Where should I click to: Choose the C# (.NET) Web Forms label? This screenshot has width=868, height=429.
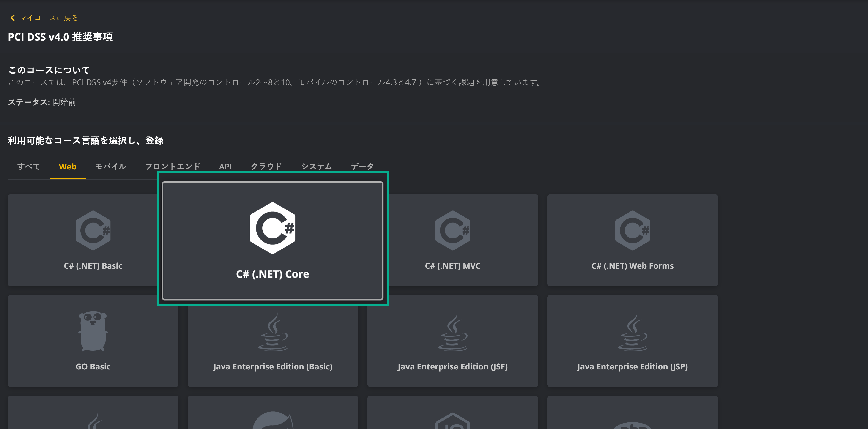[633, 266]
